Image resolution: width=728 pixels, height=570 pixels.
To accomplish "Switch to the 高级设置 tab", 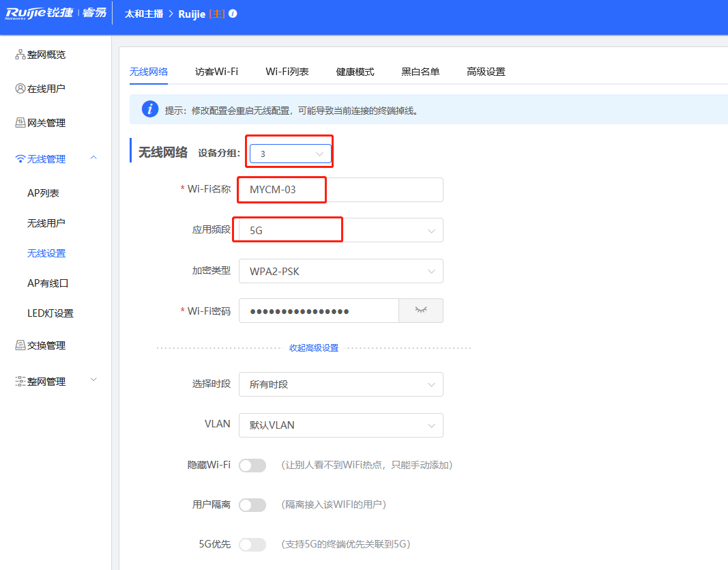I will click(486, 72).
